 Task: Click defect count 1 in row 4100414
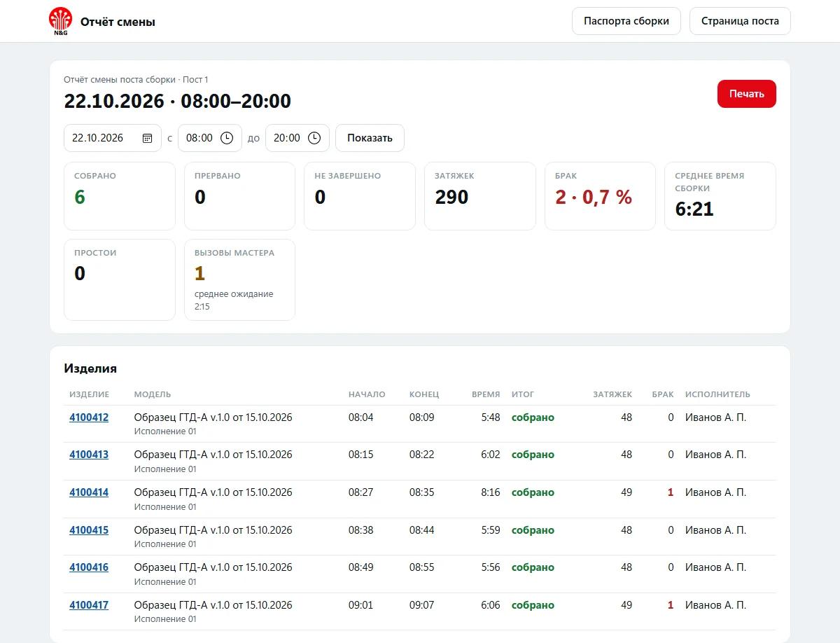671,492
